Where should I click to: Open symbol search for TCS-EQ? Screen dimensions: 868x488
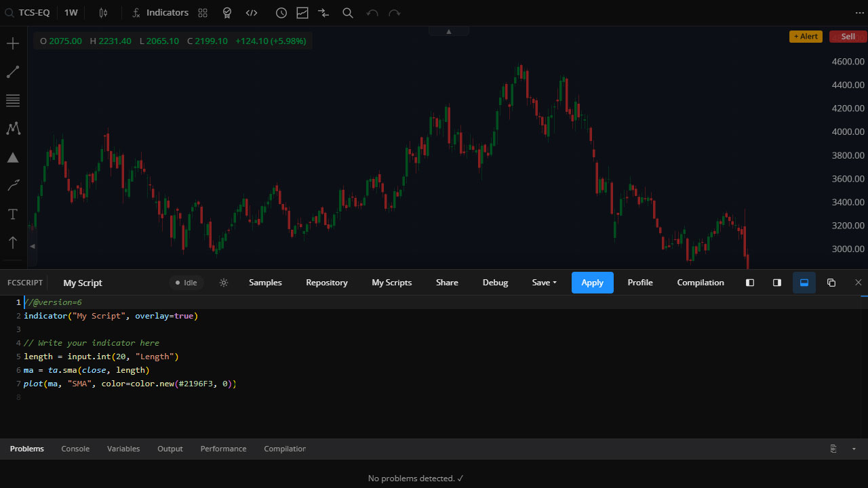tap(27, 12)
